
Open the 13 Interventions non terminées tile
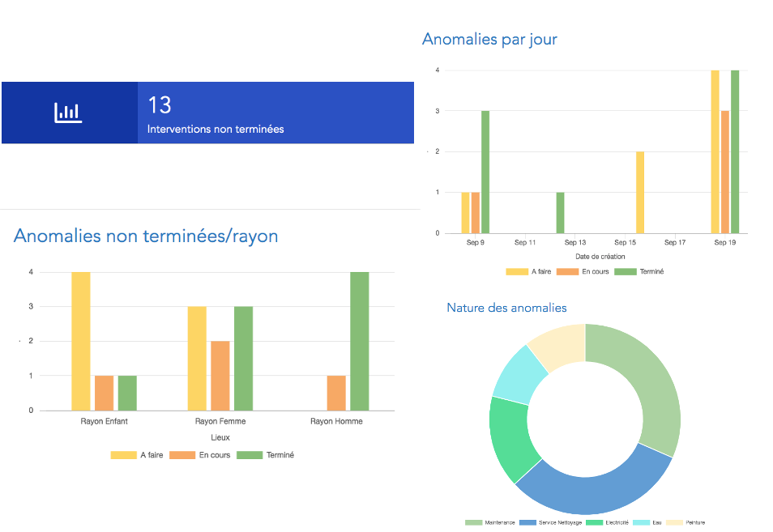point(207,113)
